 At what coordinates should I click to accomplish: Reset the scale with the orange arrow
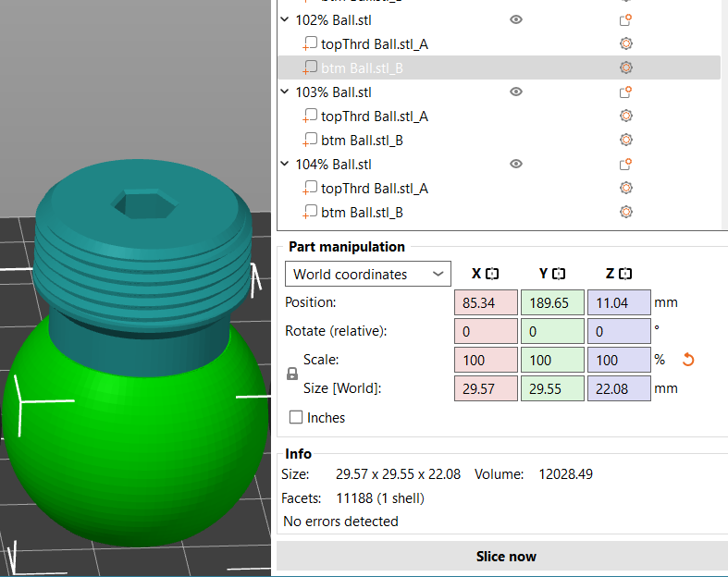(x=688, y=360)
